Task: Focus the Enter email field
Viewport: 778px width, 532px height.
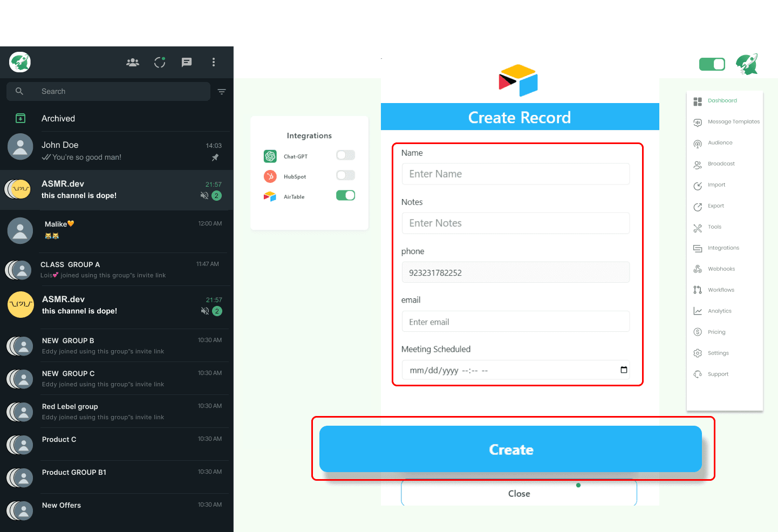Action: tap(516, 322)
